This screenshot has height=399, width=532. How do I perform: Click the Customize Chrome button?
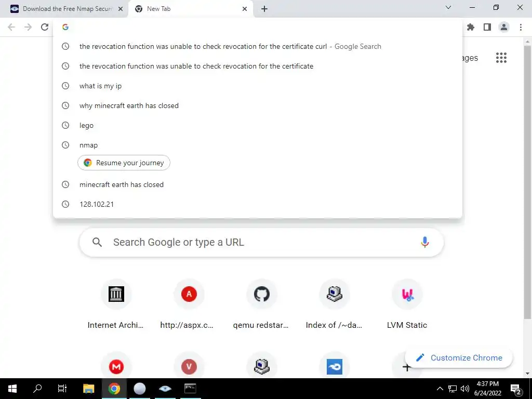click(459, 357)
